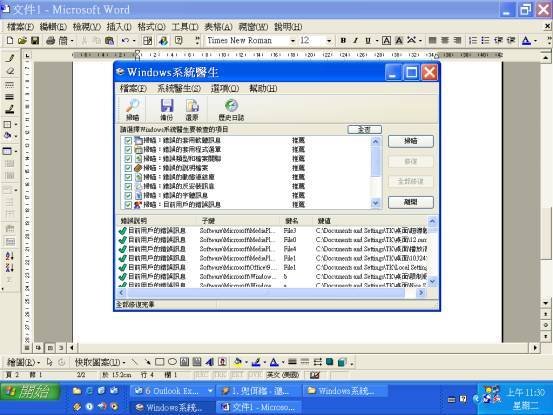
Task: Open the font color dropdown arrow
Action: [x=536, y=41]
